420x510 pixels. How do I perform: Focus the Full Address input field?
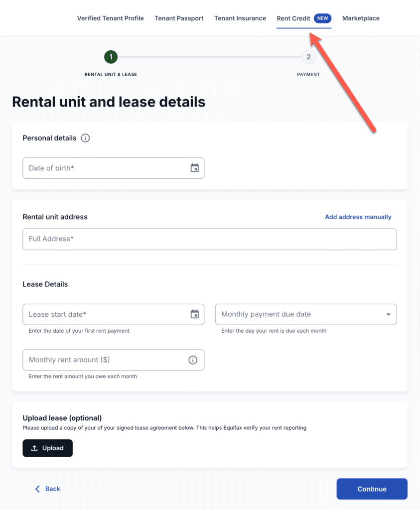point(209,239)
